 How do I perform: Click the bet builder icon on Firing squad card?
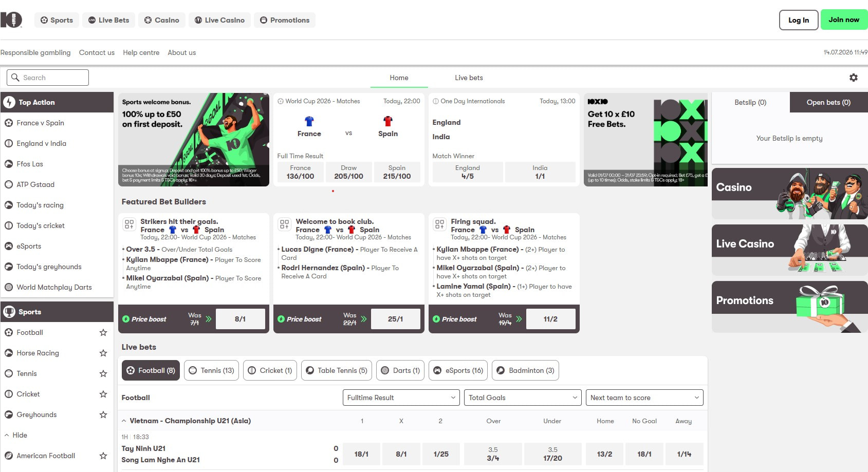point(439,224)
